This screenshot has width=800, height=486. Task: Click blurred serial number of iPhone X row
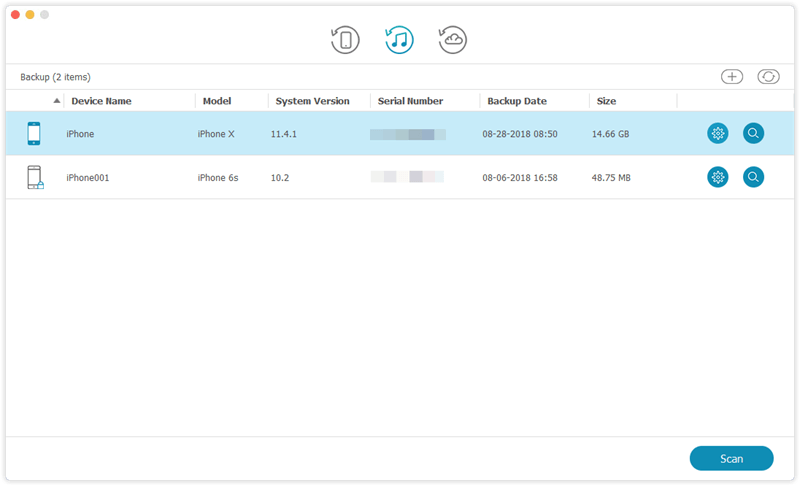click(408, 134)
